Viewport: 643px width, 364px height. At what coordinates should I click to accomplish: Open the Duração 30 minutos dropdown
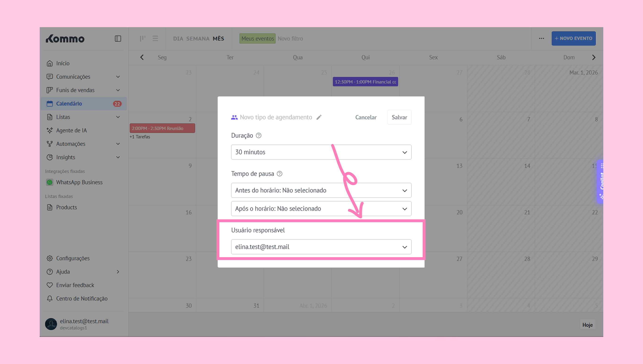pyautogui.click(x=321, y=152)
